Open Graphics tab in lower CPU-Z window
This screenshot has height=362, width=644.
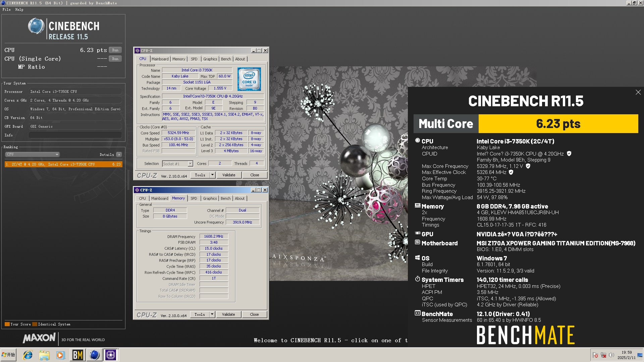[210, 198]
